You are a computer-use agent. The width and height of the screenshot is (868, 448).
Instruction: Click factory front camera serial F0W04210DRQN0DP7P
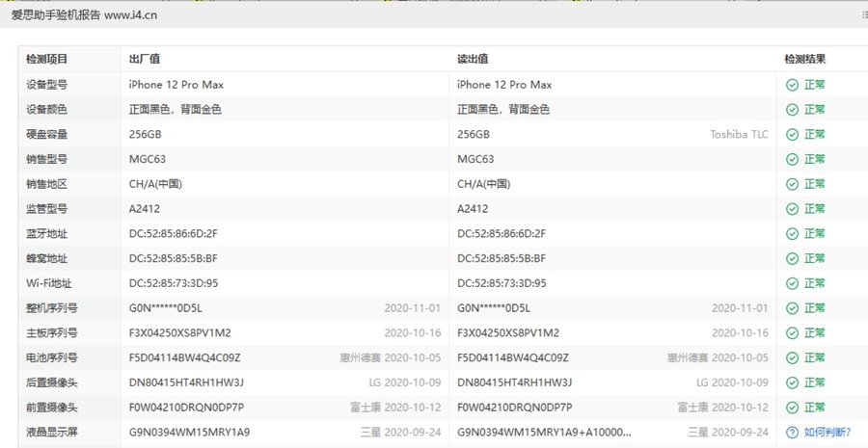(186, 408)
